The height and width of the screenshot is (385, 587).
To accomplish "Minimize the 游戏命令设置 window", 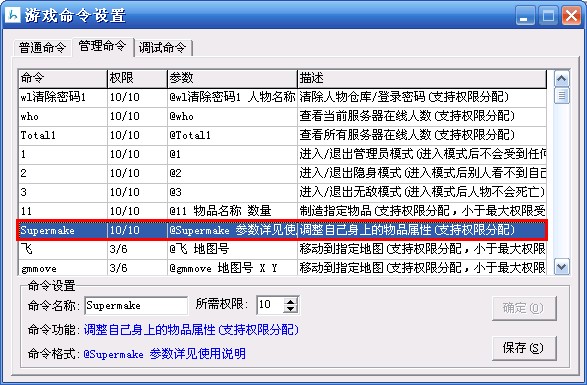I will (x=524, y=16).
